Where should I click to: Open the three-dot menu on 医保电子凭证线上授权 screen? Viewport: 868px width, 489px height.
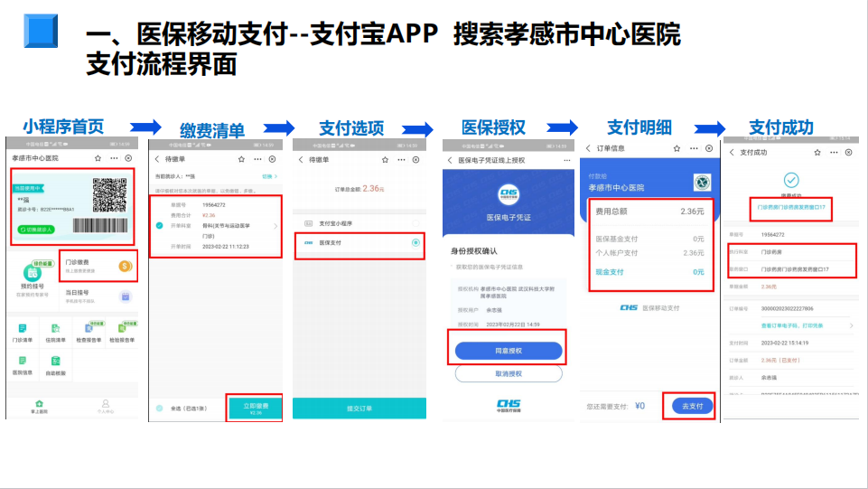click(567, 161)
